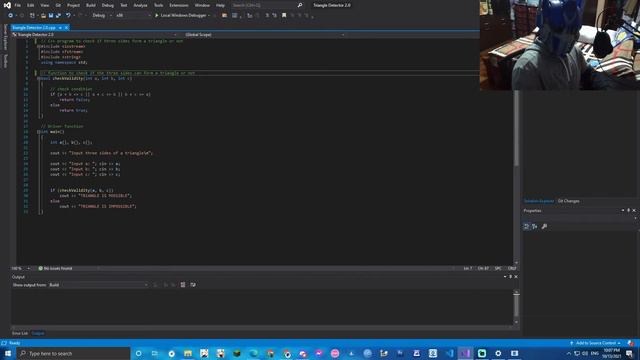Open Visual Studio Code from the taskbar

(x=449, y=353)
